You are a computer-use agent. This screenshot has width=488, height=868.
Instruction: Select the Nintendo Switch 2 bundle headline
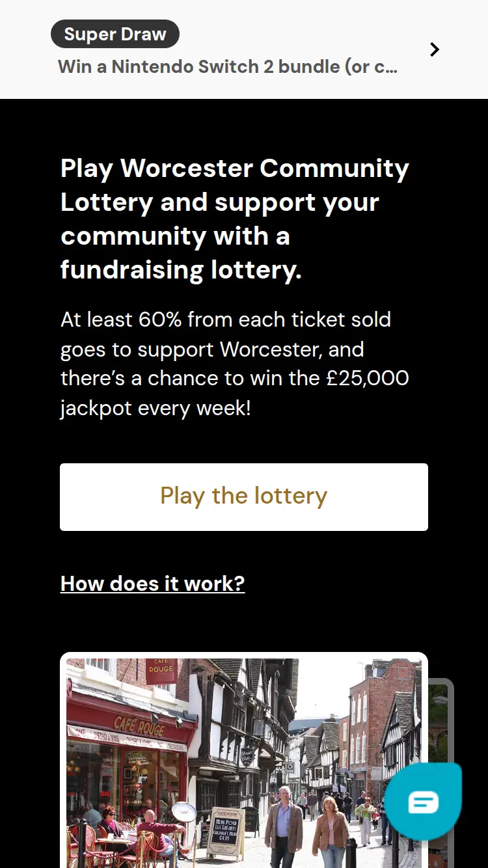pos(229,66)
